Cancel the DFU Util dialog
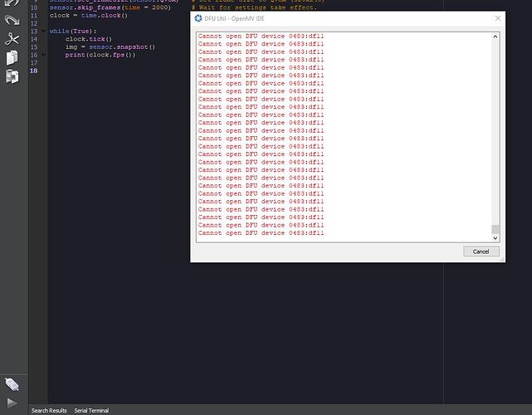 click(481, 251)
